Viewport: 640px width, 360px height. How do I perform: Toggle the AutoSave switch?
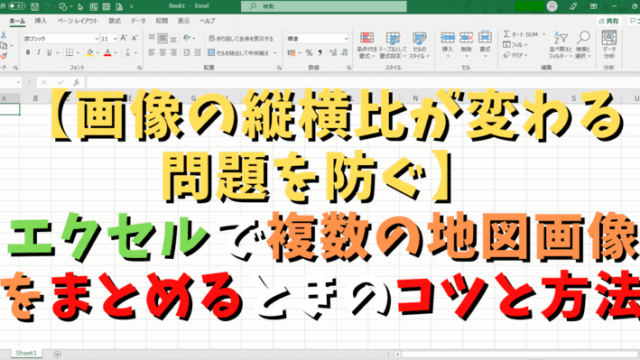pos(17,6)
